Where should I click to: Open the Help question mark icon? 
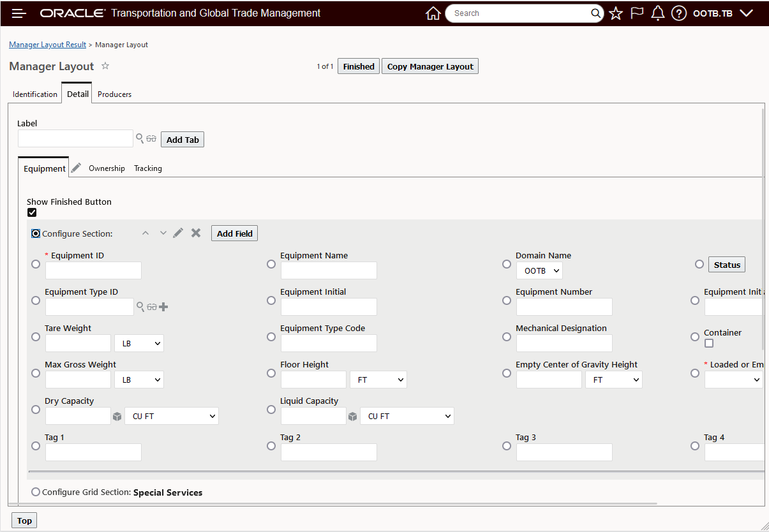pos(679,13)
